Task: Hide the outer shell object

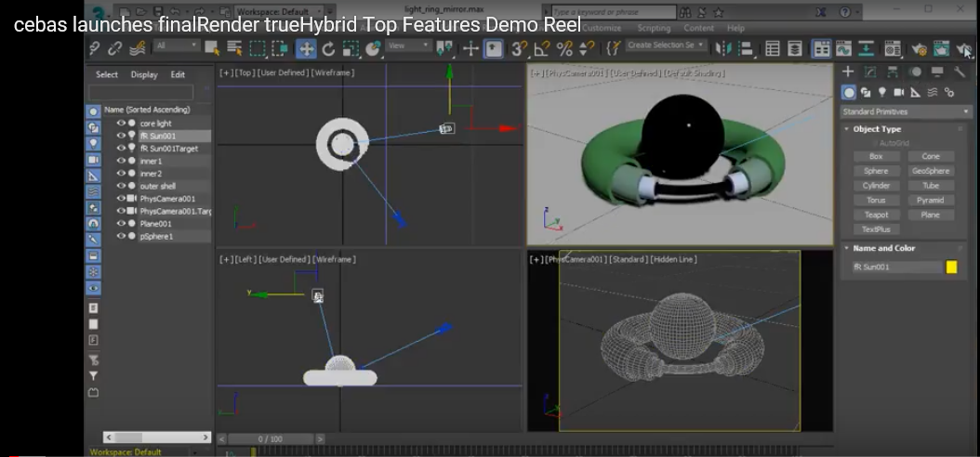Action: tap(121, 186)
